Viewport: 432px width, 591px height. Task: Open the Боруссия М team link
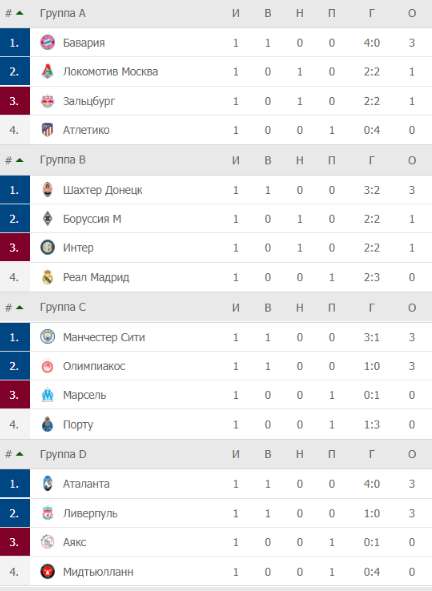point(92,219)
